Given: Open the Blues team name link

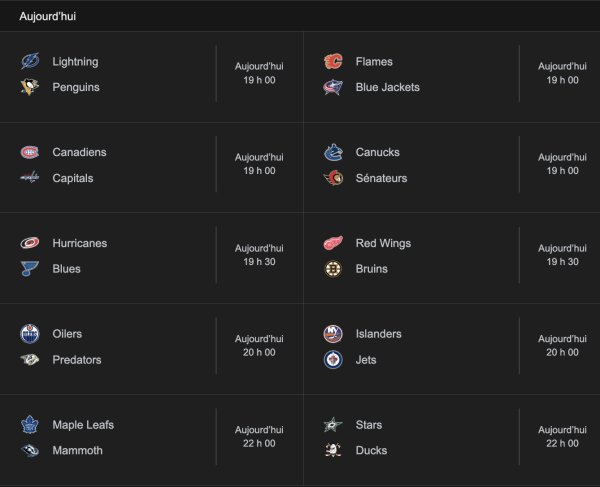Looking at the screenshot, I should pyautogui.click(x=66, y=269).
